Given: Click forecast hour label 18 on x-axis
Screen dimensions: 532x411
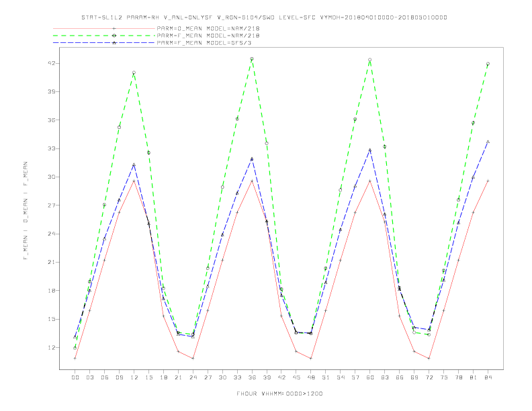Looking at the screenshot, I should (163, 377).
